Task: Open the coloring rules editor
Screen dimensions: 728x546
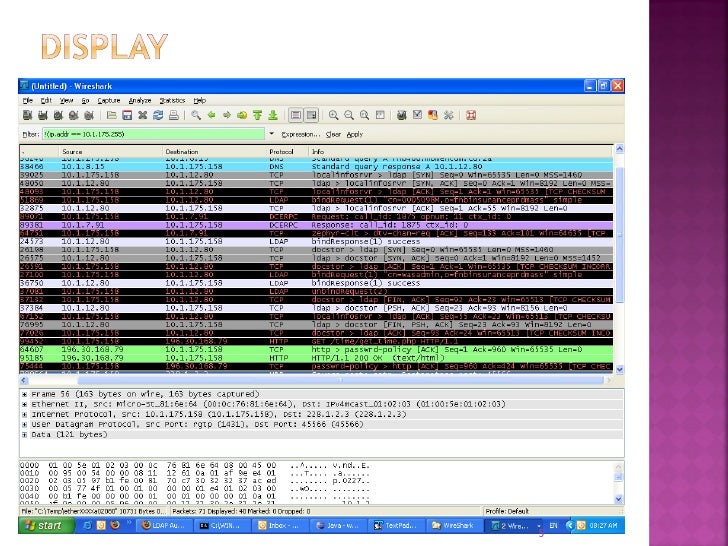Action: click(x=433, y=115)
